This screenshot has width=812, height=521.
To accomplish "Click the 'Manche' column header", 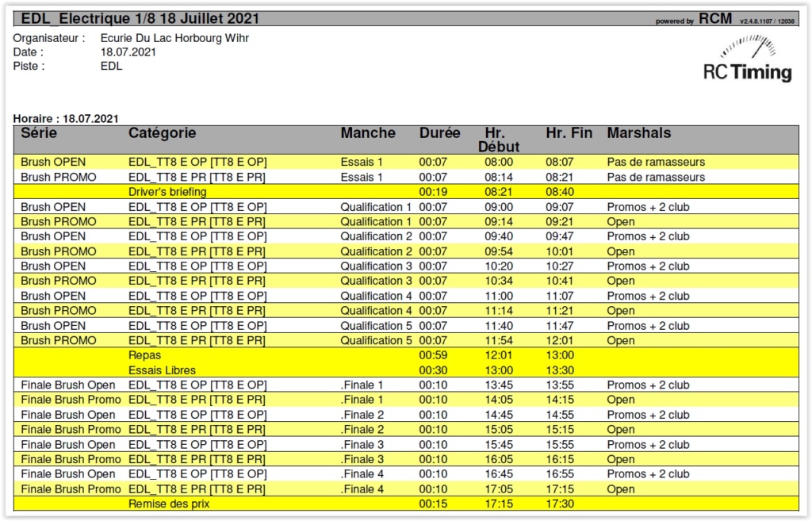I will [368, 133].
